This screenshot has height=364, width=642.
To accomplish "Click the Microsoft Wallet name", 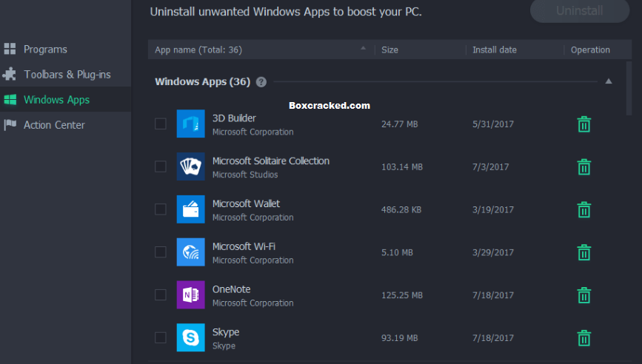I will (246, 203).
